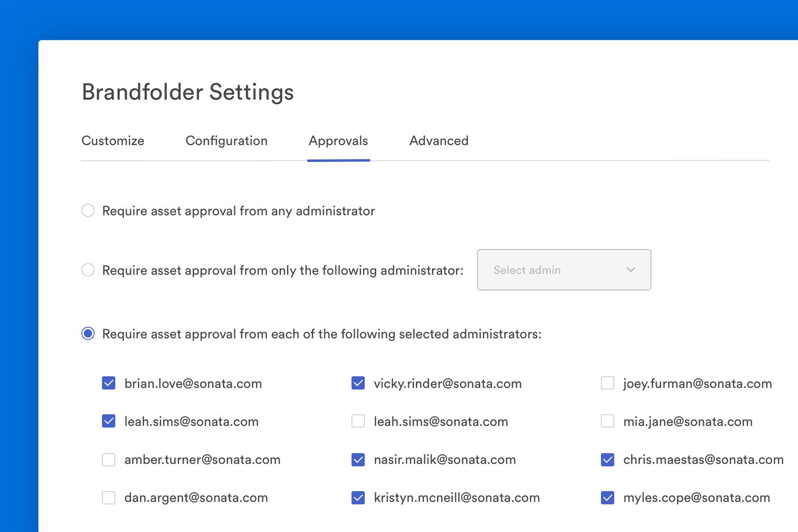Click the 'Require asset approval from any administrator' label
Screen dimensions: 798x532
click(x=238, y=211)
